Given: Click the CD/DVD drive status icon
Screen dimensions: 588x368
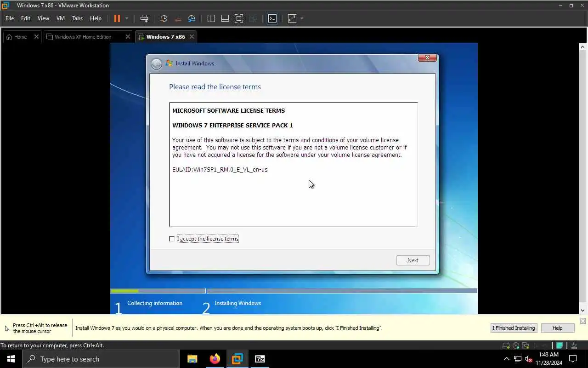Looking at the screenshot, I should pos(516,345).
